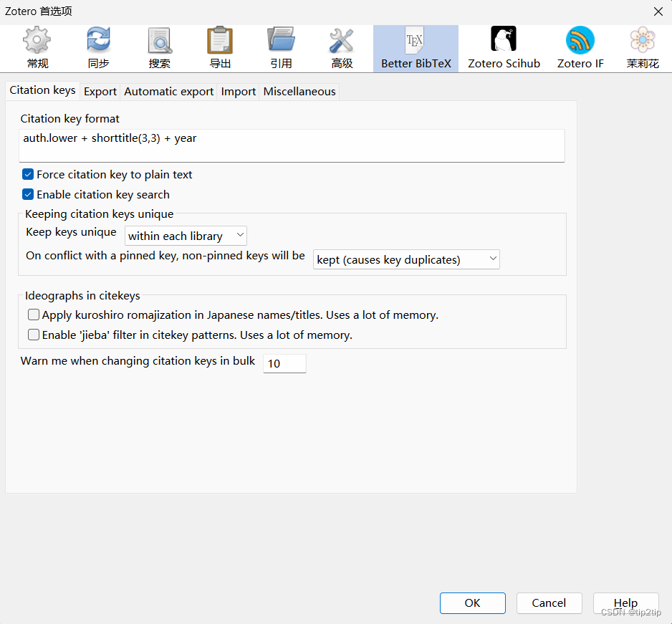The image size is (672, 624).
Task: Click the Citation key format text field
Action: coord(292,145)
